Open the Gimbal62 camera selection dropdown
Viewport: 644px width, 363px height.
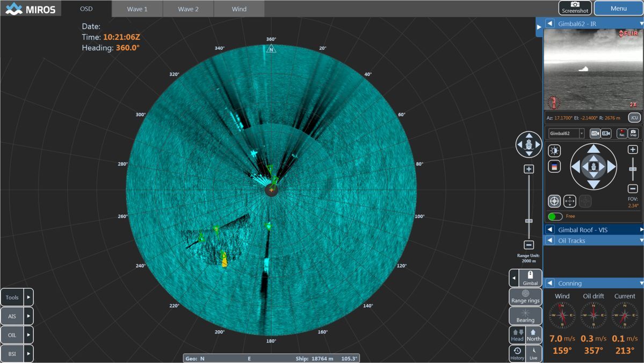(x=582, y=133)
